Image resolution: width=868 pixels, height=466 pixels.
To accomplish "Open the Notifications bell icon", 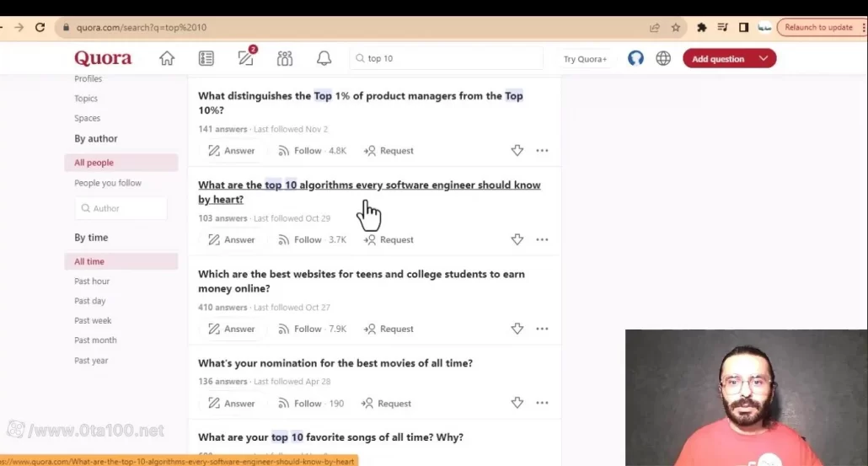I will [324, 58].
